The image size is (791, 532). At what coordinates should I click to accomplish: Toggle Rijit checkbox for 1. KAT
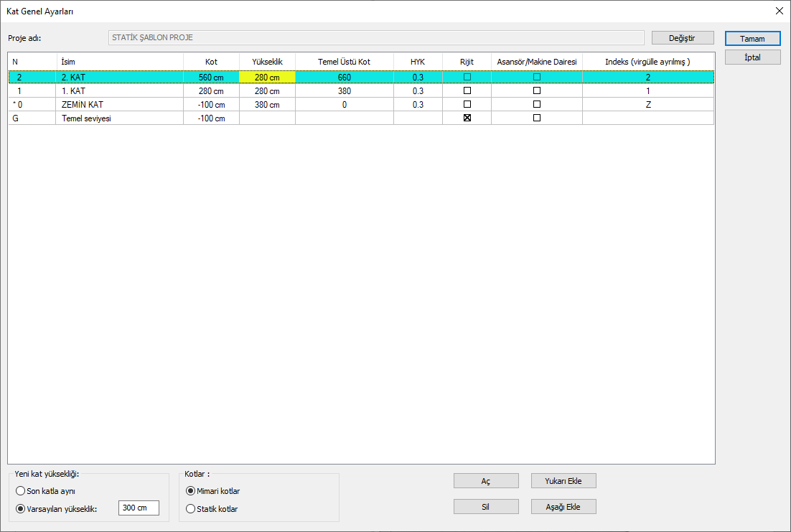click(x=467, y=91)
